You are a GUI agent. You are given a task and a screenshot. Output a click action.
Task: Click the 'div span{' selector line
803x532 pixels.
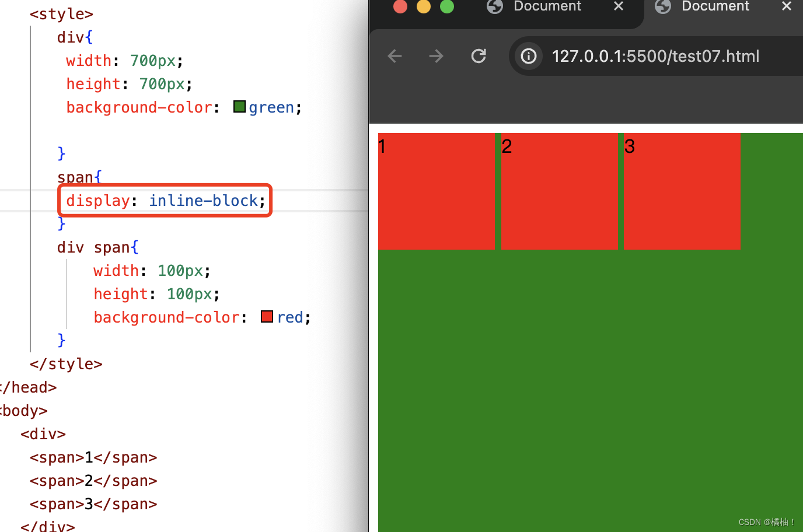tap(97, 247)
